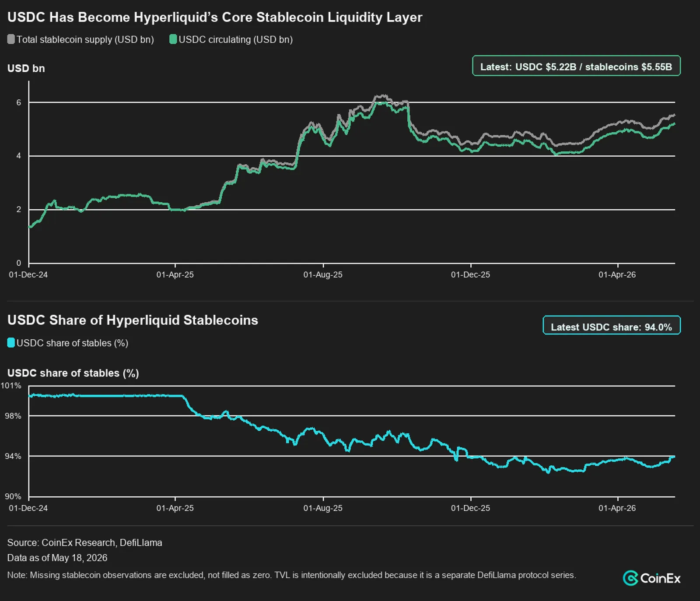Select the 'Total stablecoin supply (USD bn)' legend label
Image resolution: width=700 pixels, height=601 pixels.
click(x=85, y=39)
